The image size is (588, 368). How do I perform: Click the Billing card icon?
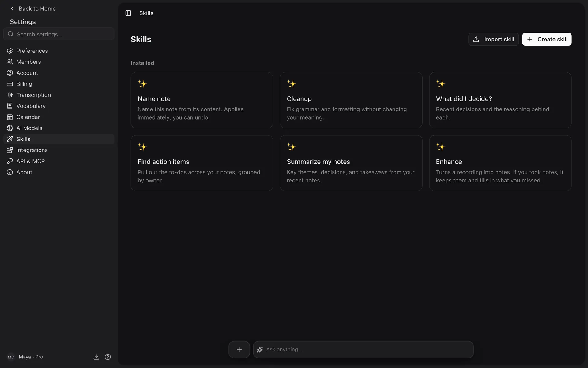10,84
